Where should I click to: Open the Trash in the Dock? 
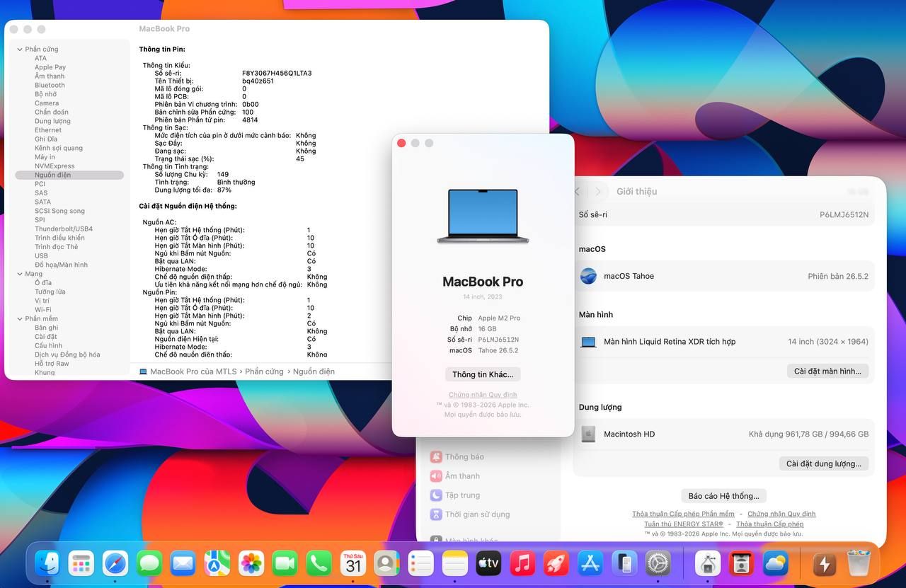pos(859,563)
